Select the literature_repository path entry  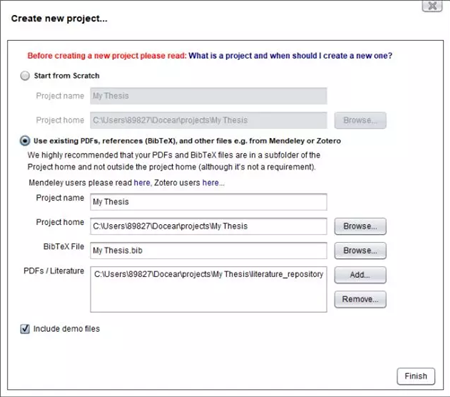(209, 274)
